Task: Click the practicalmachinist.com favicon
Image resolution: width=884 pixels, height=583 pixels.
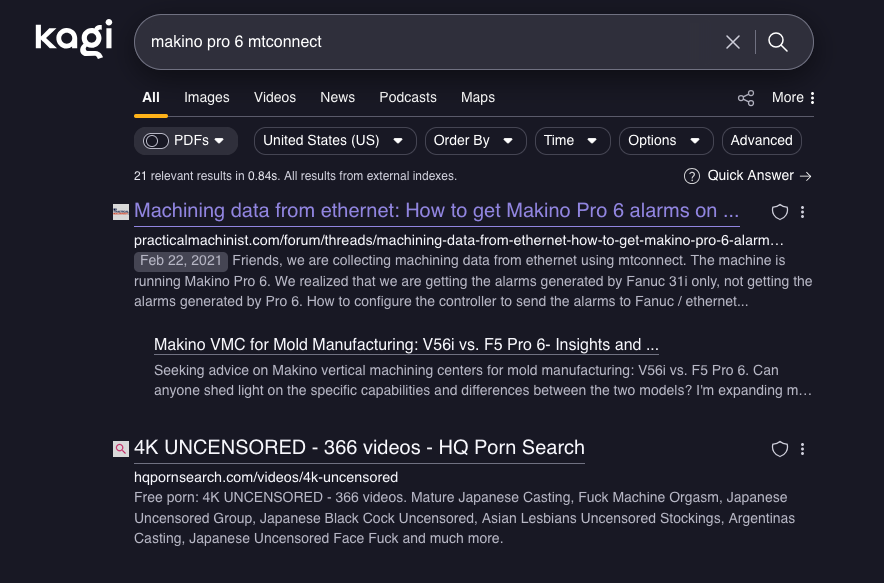Action: click(121, 212)
